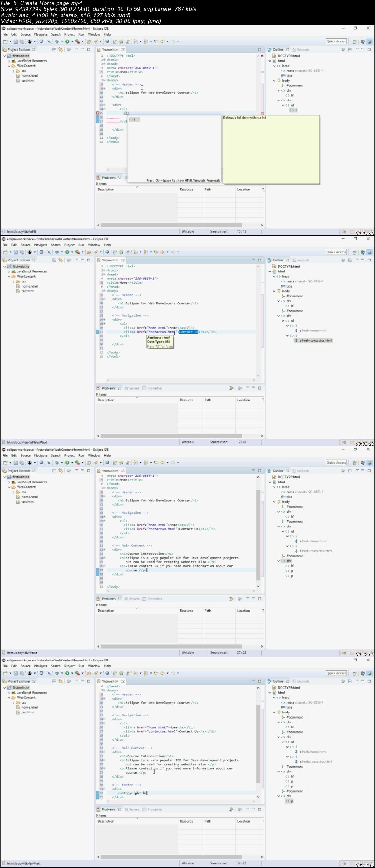Switch to the Snippets tab in the first frame

pyautogui.click(x=301, y=50)
